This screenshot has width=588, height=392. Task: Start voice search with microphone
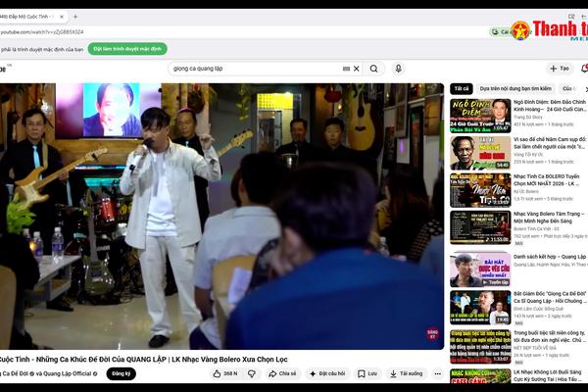tap(398, 69)
